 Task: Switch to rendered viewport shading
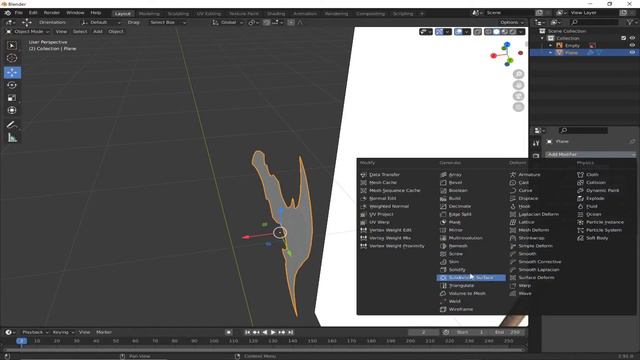tap(513, 31)
